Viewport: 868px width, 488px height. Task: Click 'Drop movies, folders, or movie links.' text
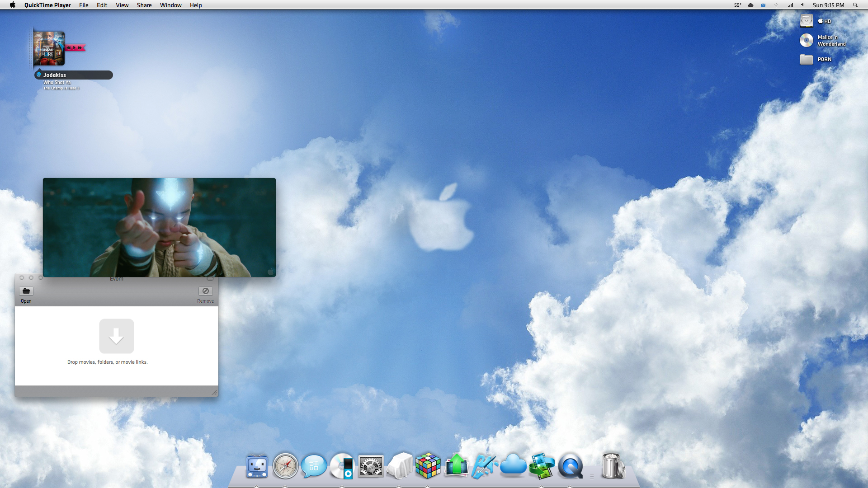(108, 362)
